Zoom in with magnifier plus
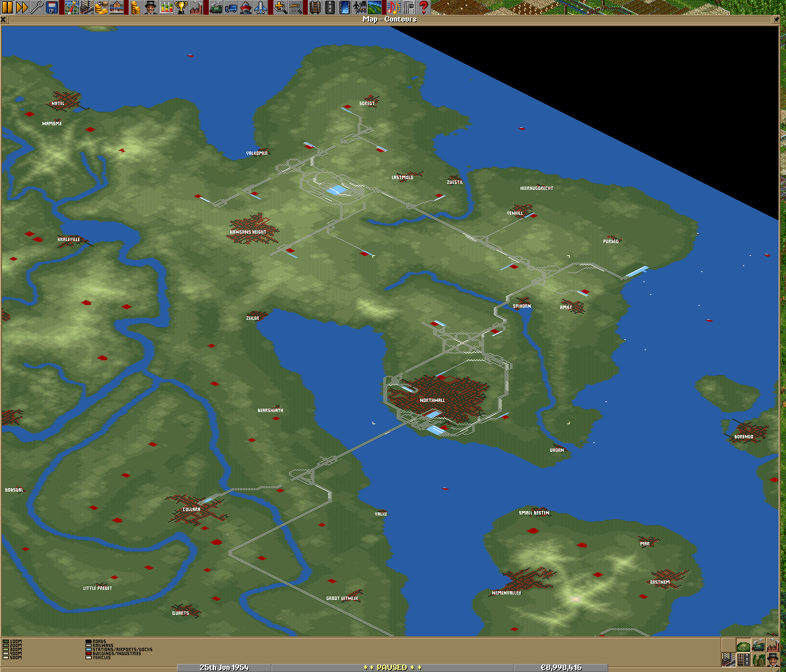This screenshot has width=786, height=672. (280, 7)
